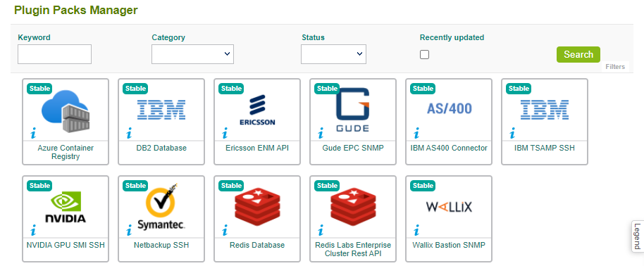Select the 'Azure Container Registry' title

pos(66,152)
